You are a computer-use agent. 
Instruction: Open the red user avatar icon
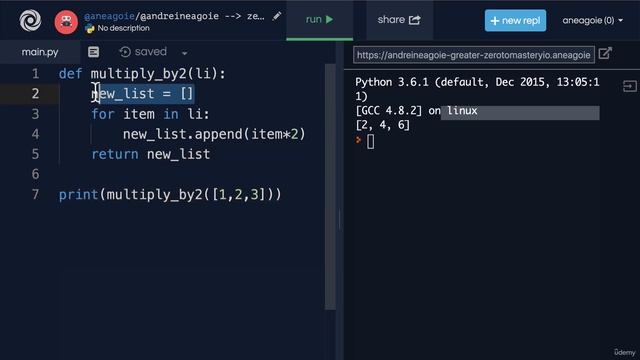tap(66, 22)
